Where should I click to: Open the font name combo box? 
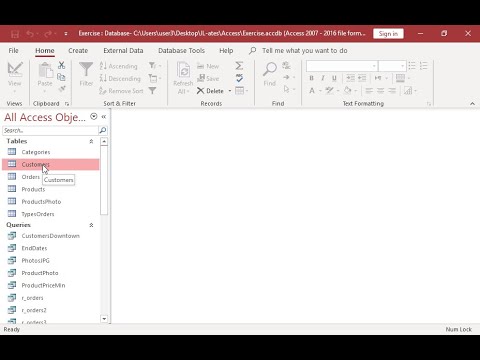[x=342, y=66]
